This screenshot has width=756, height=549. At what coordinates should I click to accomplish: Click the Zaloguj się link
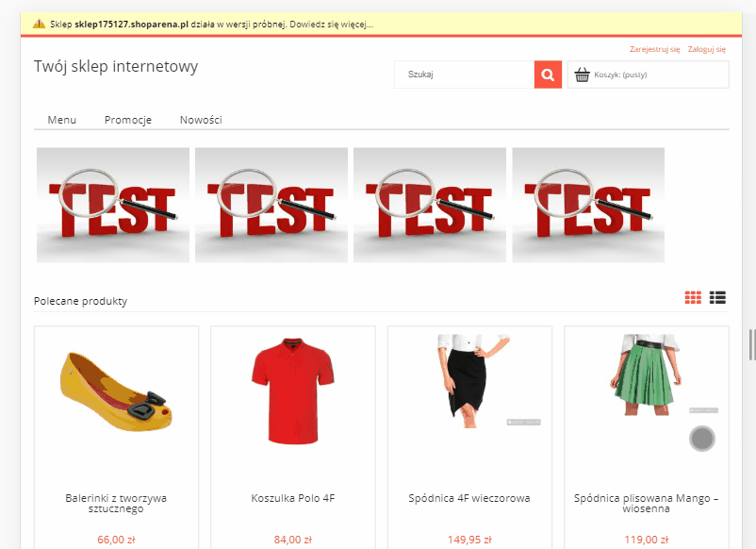(x=706, y=49)
